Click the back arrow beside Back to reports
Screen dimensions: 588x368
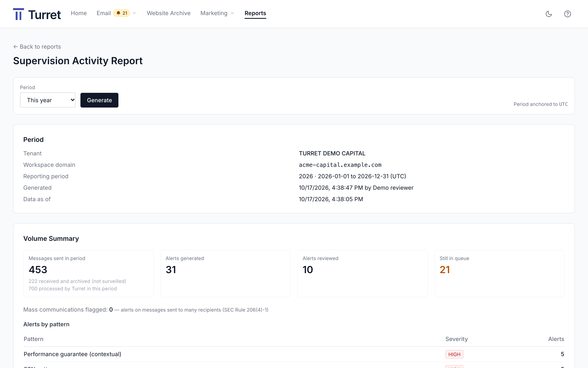click(x=16, y=46)
